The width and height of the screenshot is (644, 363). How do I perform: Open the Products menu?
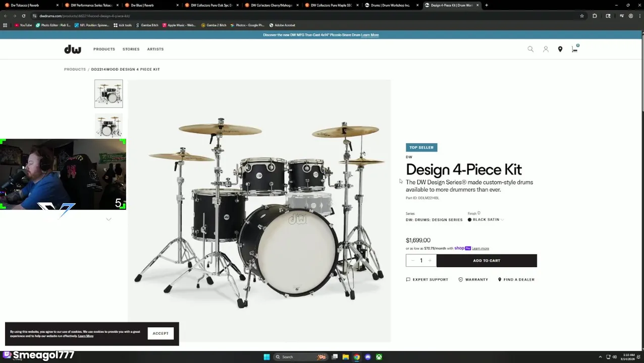[x=104, y=49]
